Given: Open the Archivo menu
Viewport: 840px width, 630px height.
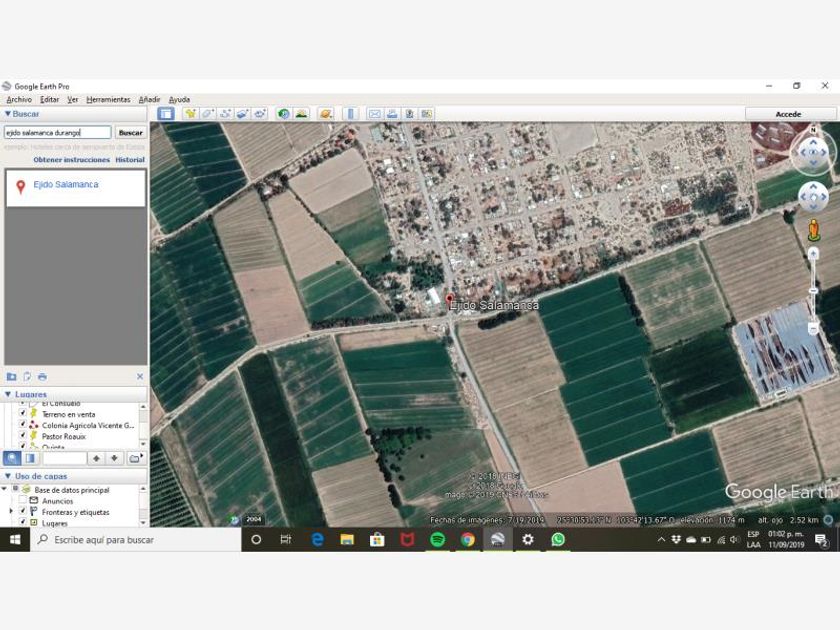Looking at the screenshot, I should point(19,100).
